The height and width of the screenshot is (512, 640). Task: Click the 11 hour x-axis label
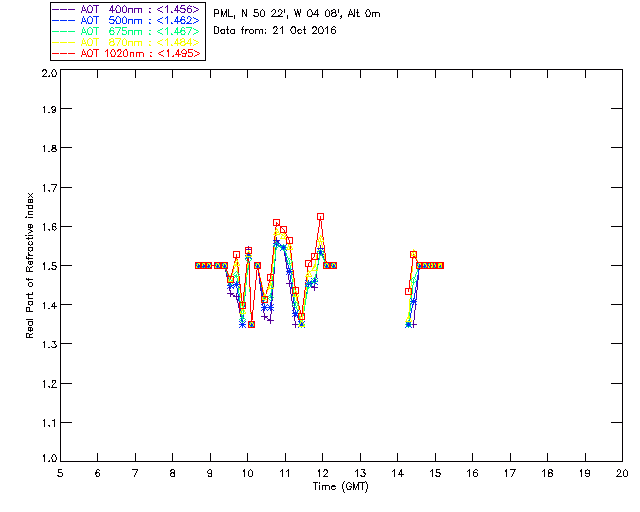[x=285, y=473]
